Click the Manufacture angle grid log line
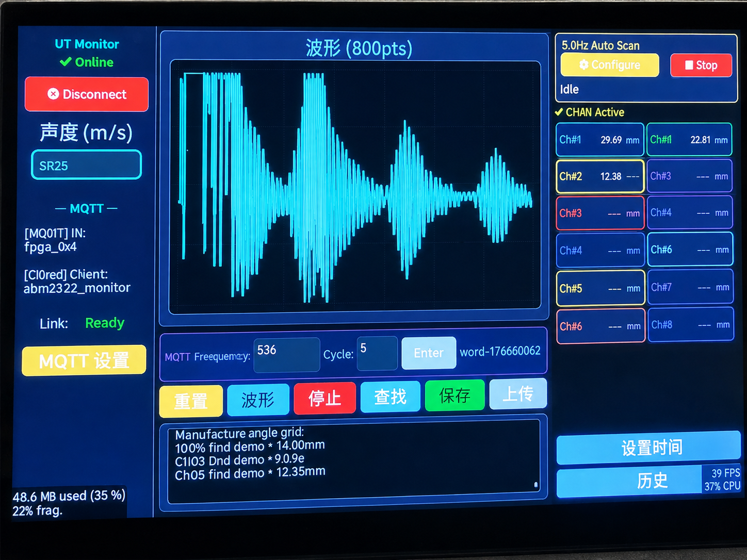This screenshot has width=747, height=560. 239,433
